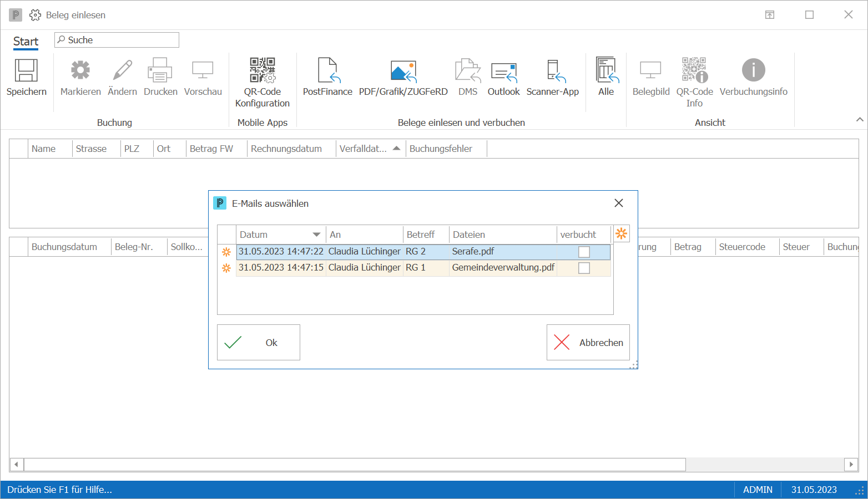Click the Rechnungsdatum column header
This screenshot has height=499, width=868.
(x=291, y=149)
